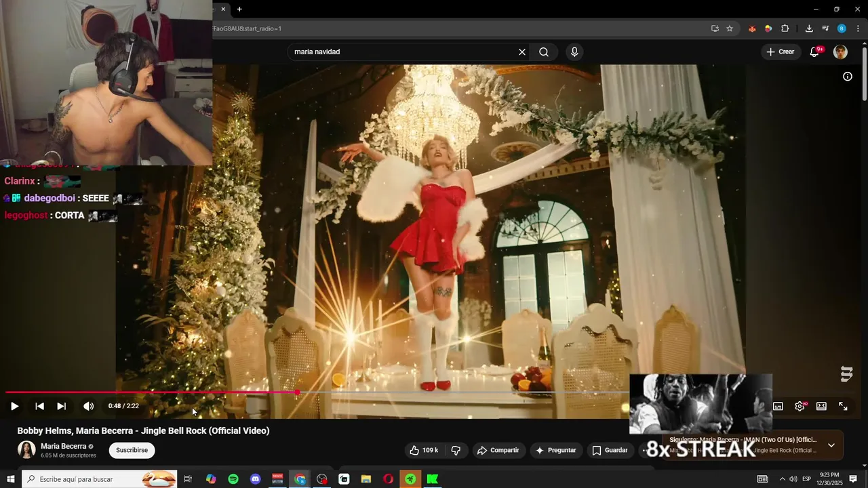
Task: Open the browser Extensions puzzle menu
Action: coord(785,28)
